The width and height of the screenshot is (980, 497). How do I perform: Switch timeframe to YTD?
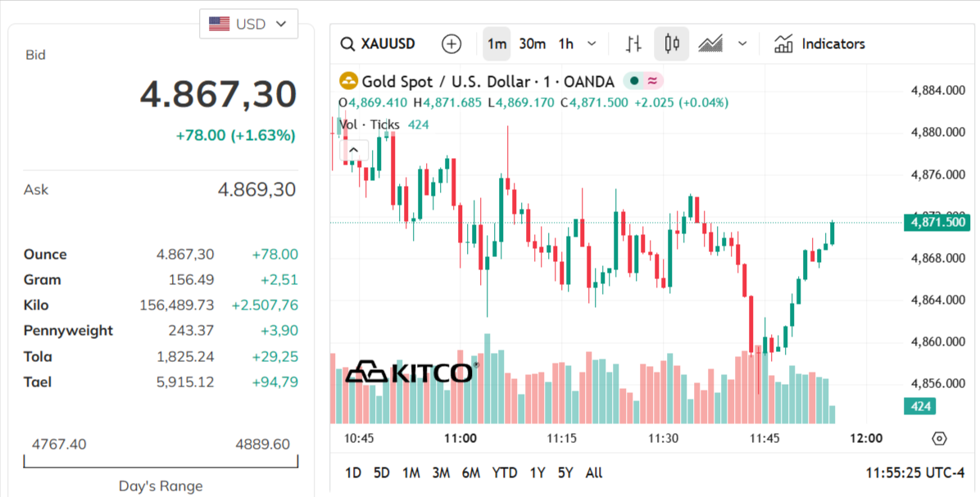(505, 472)
